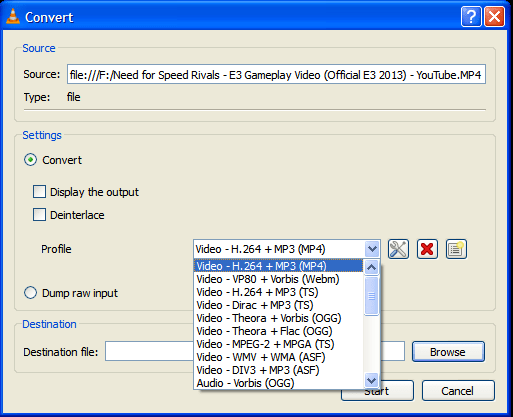Choose Video - Dirac + MP3 (TS)
This screenshot has height=417, width=513.
click(279, 305)
